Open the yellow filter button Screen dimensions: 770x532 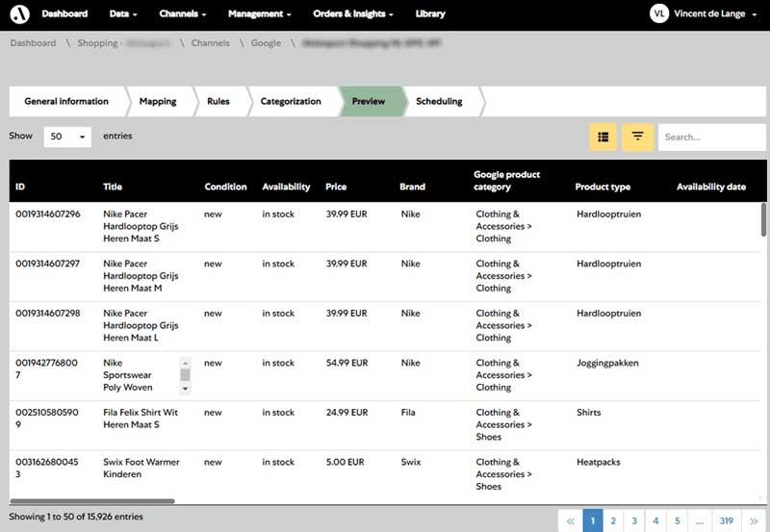(x=637, y=137)
